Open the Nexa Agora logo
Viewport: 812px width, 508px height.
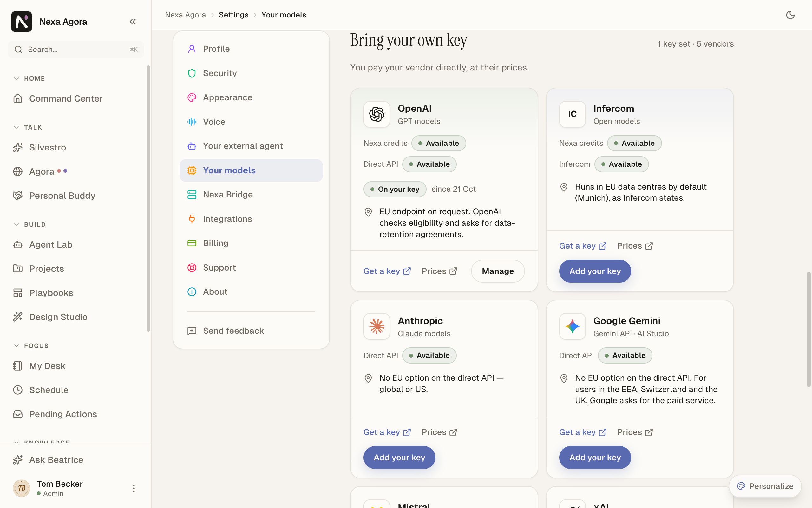pyautogui.click(x=22, y=22)
